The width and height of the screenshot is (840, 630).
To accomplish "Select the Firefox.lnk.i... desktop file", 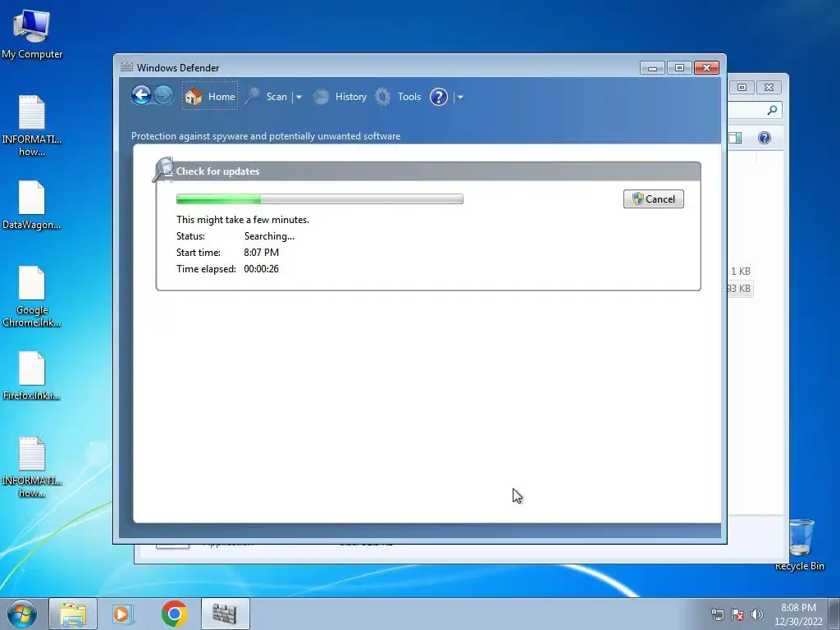I will [32, 376].
